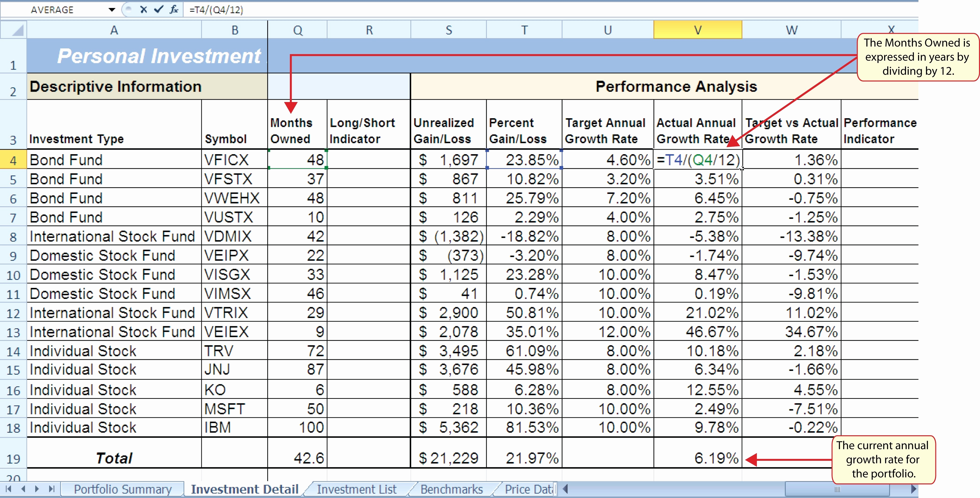Click the next sheet navigation arrow
This screenshot has width=980, height=498.
37,489
